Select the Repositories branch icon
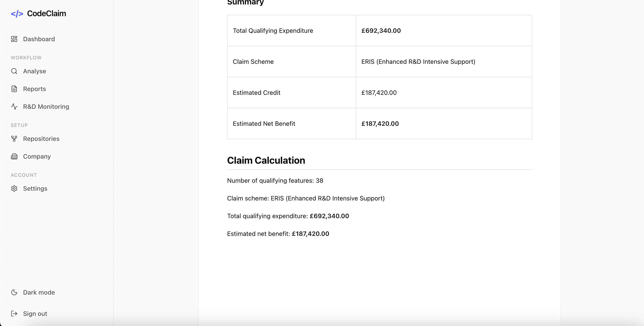Viewport: 644px width, 326px height. (x=14, y=139)
